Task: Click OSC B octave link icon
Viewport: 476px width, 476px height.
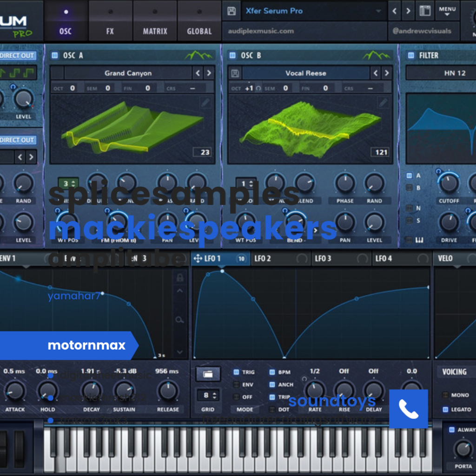Action: pyautogui.click(x=258, y=88)
